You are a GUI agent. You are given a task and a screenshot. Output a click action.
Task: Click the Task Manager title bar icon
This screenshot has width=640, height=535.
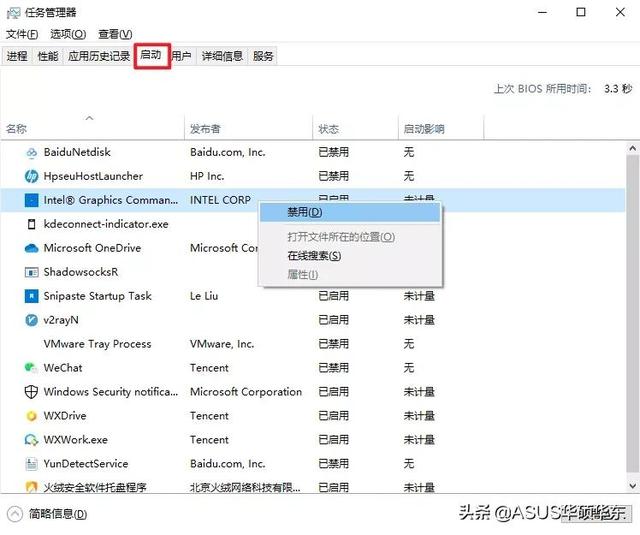point(13,13)
